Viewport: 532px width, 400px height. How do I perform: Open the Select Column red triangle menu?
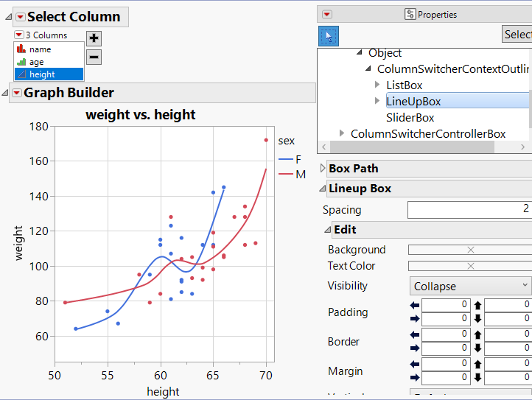20,17
